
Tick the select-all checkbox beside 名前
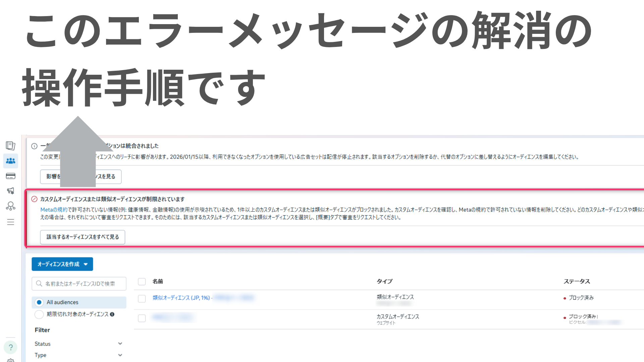tap(142, 282)
